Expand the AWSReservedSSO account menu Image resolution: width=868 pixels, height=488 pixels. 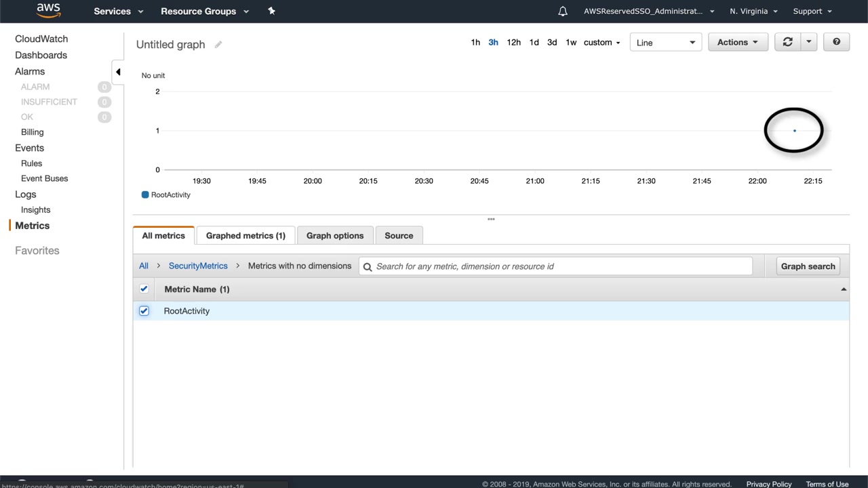pos(649,11)
